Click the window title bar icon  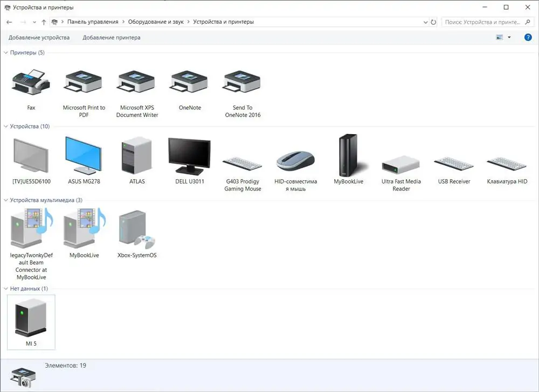pos(7,7)
